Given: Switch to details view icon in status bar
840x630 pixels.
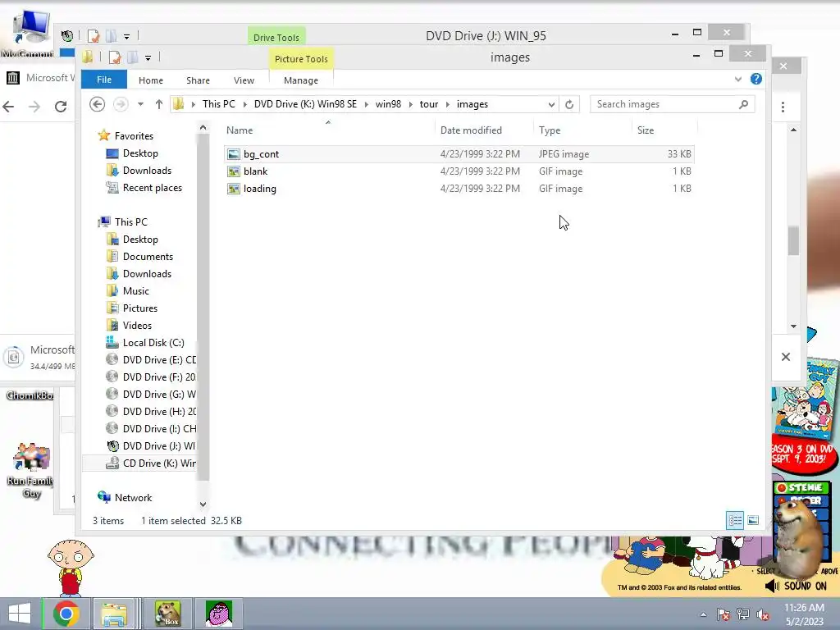Looking at the screenshot, I should click(x=734, y=520).
